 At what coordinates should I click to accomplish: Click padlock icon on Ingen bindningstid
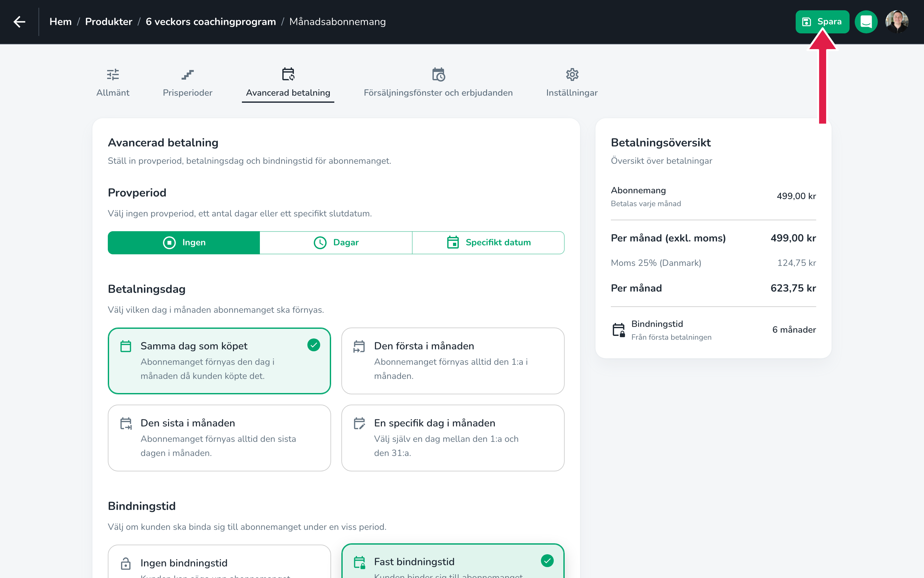coord(126,563)
